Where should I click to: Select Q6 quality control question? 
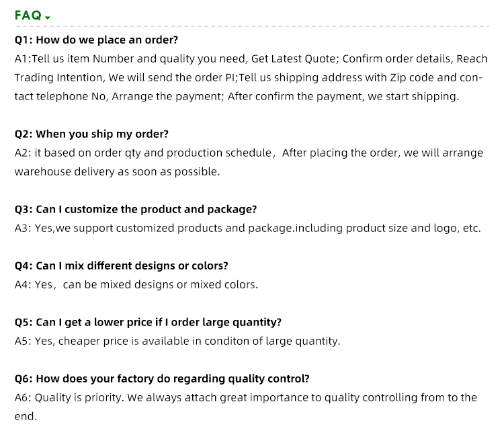[x=162, y=378]
